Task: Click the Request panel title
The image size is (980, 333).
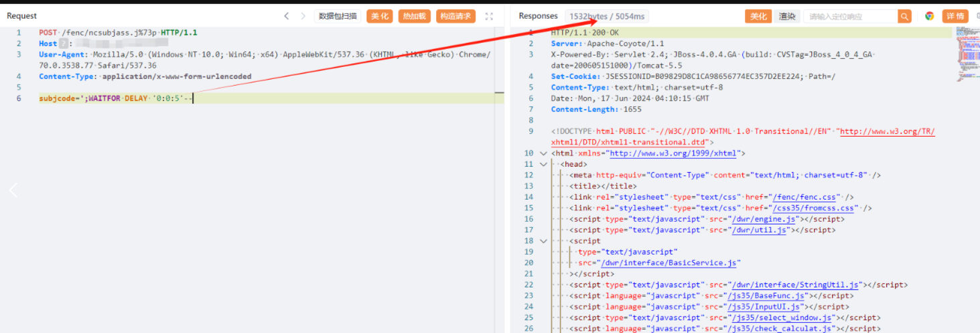Action: pyautogui.click(x=22, y=16)
